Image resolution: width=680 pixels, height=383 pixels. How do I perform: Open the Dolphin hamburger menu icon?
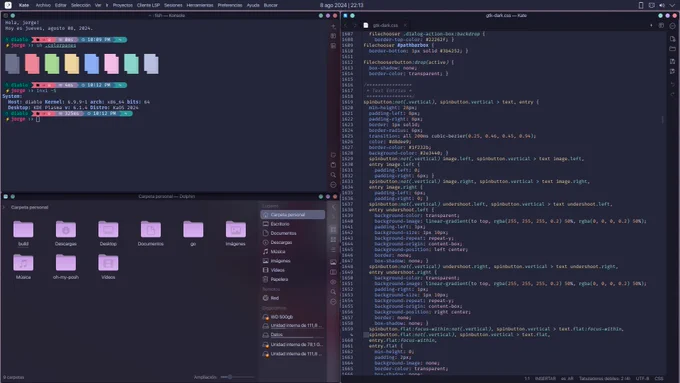tap(333, 302)
